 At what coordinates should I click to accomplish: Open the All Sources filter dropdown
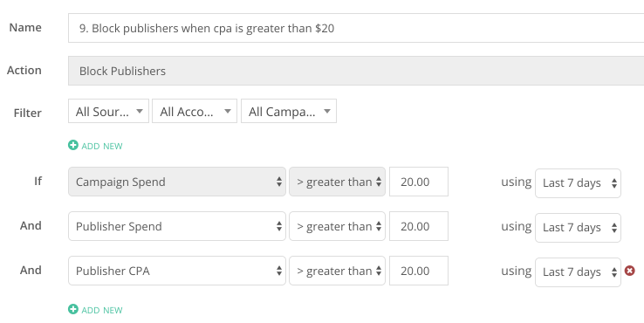(108, 111)
